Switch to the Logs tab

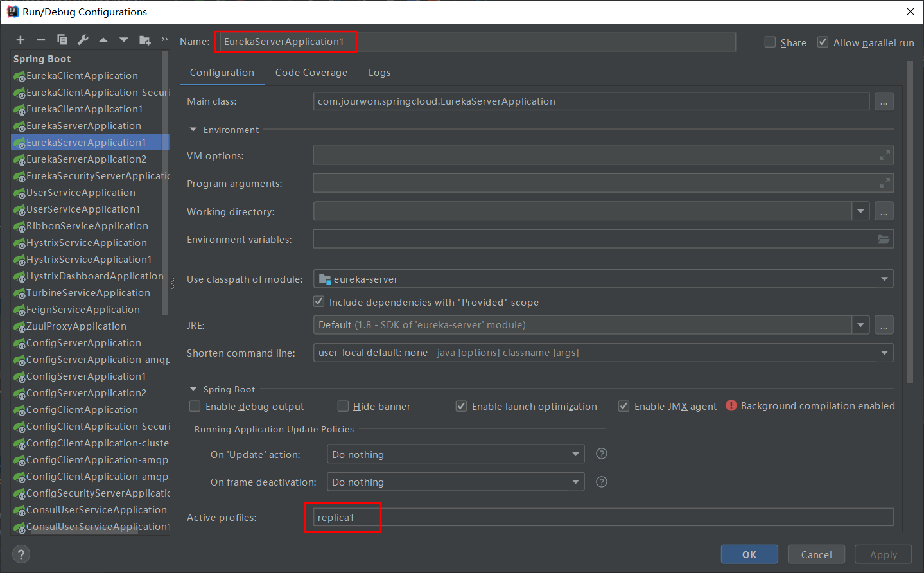379,73
